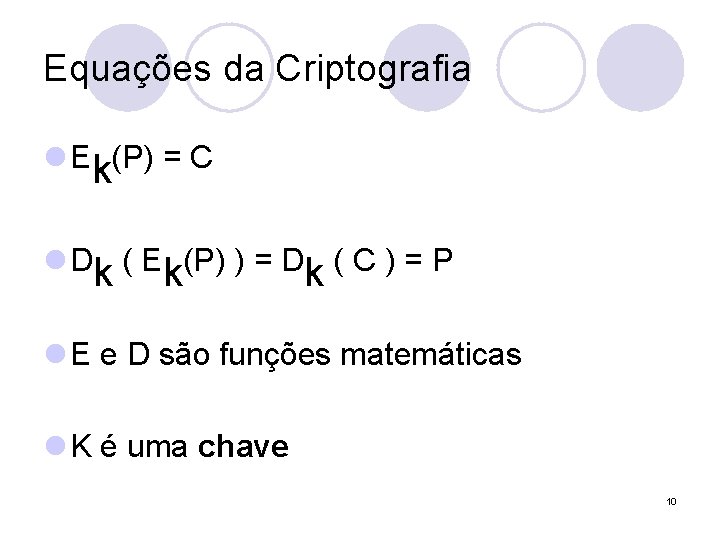Click the final P in the second equation

(443, 260)
